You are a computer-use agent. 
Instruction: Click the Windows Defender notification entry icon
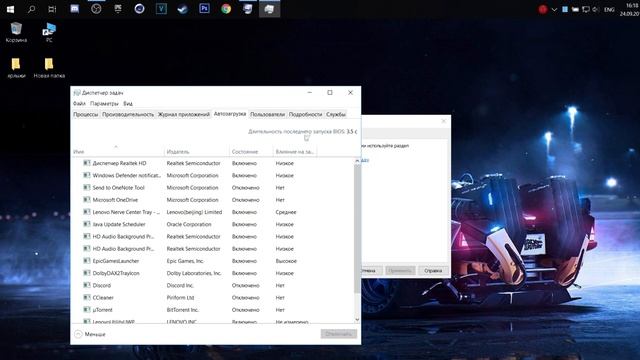point(87,175)
